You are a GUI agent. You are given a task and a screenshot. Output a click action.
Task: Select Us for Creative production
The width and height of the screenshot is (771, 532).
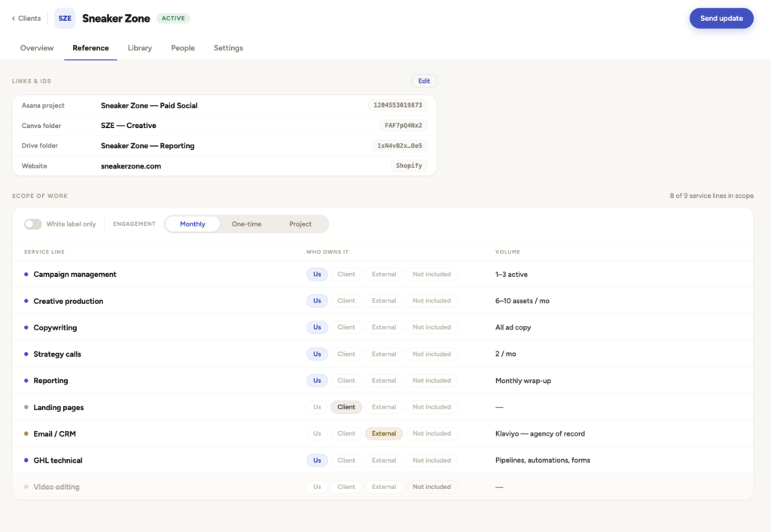[317, 301]
